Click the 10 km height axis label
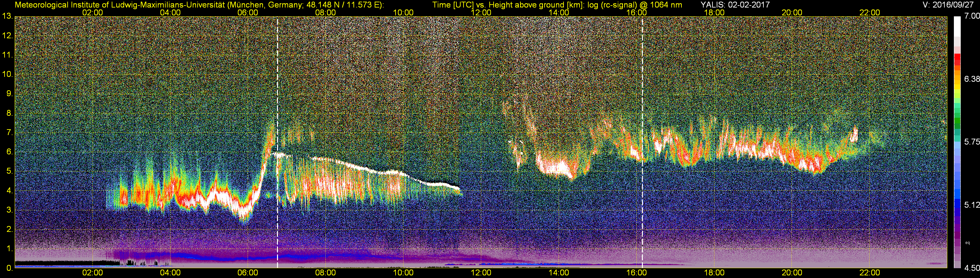Screen dimensions: 980x278 tap(7, 74)
